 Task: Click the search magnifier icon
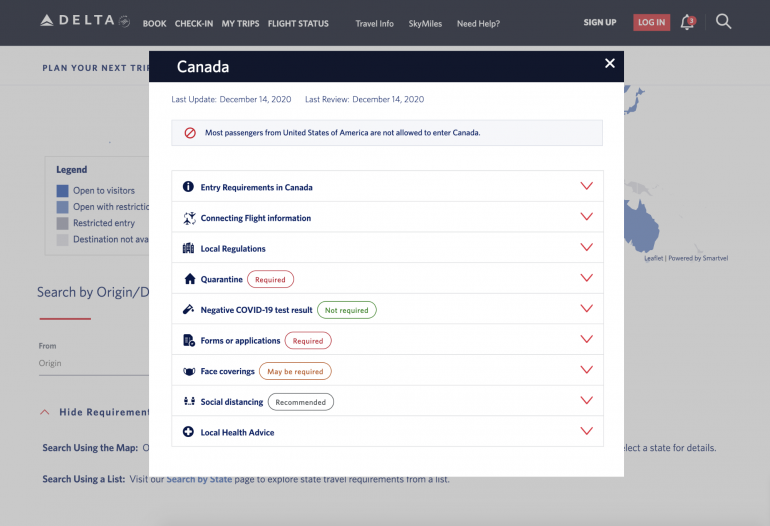(723, 22)
